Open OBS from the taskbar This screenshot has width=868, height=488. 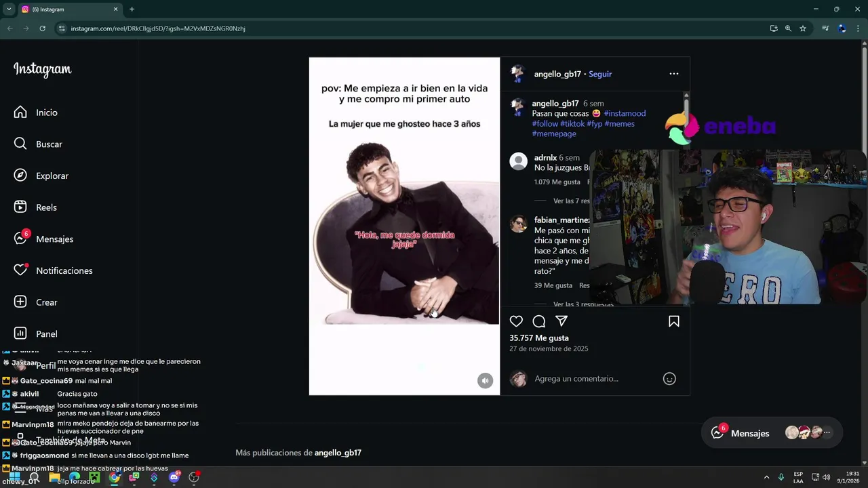coord(194,477)
